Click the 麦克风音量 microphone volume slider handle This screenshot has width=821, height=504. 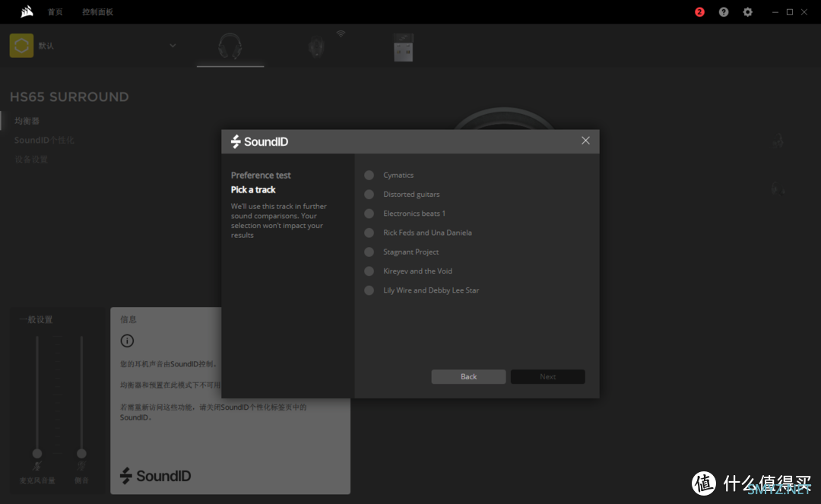click(37, 453)
